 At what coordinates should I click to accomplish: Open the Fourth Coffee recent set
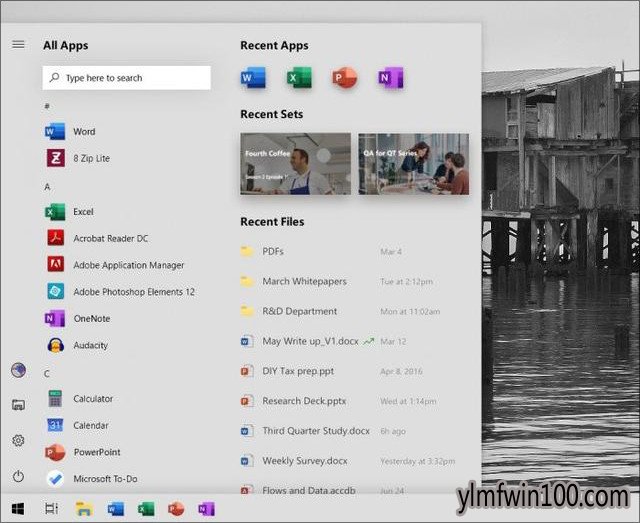[296, 164]
